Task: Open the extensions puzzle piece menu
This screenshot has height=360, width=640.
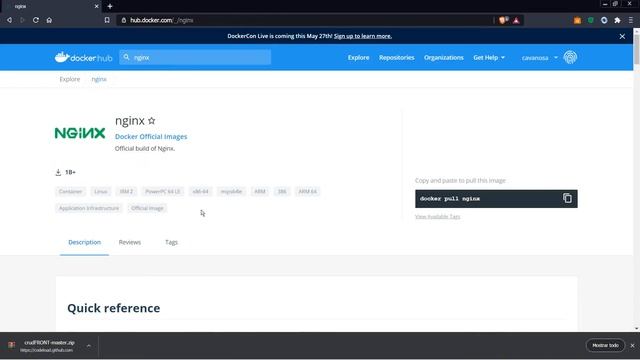Action: pos(618,20)
